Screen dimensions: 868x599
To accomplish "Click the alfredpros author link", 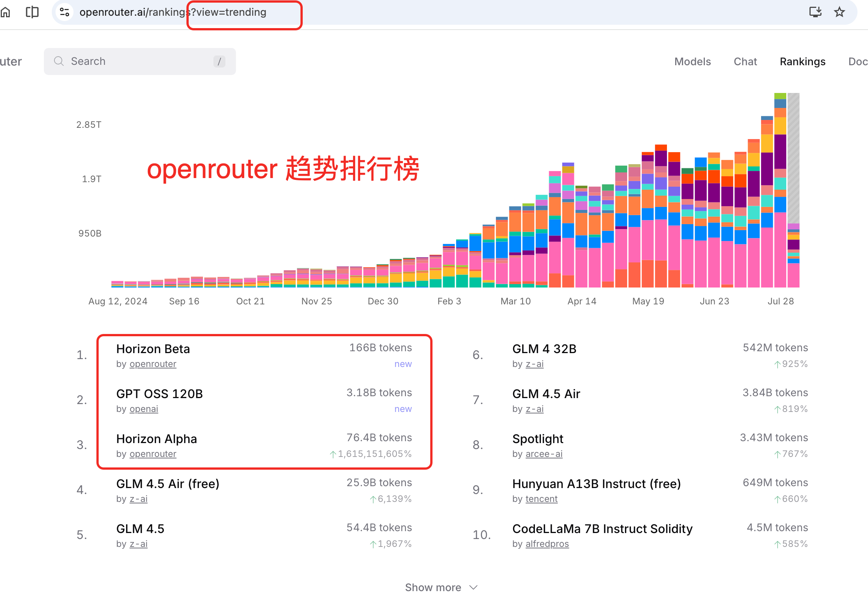I will coord(547,544).
